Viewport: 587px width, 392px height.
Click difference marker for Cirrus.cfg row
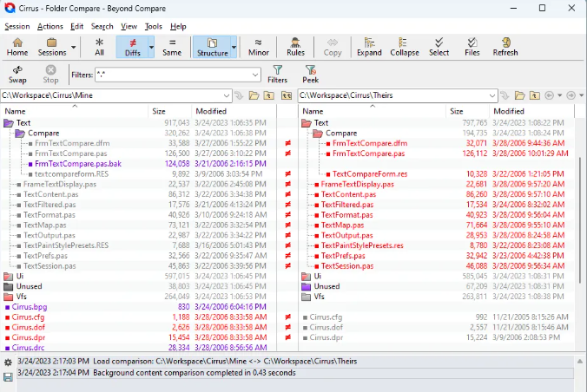287,317
